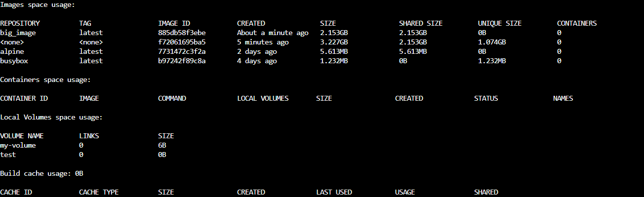Select the 1.074GB unique size
Screen dimensions: 644x197
click(492, 42)
